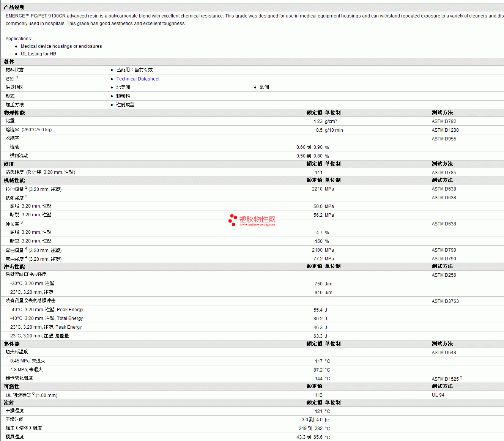Select the 2210 tensile modulus value
Viewport: 504px width, 441px height.
[x=317, y=189]
